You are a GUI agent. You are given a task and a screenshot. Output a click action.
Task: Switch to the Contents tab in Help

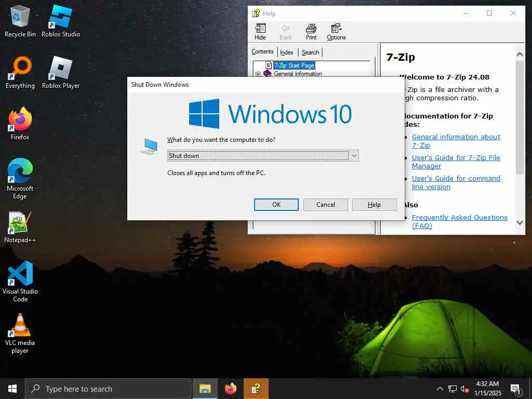pyautogui.click(x=262, y=51)
